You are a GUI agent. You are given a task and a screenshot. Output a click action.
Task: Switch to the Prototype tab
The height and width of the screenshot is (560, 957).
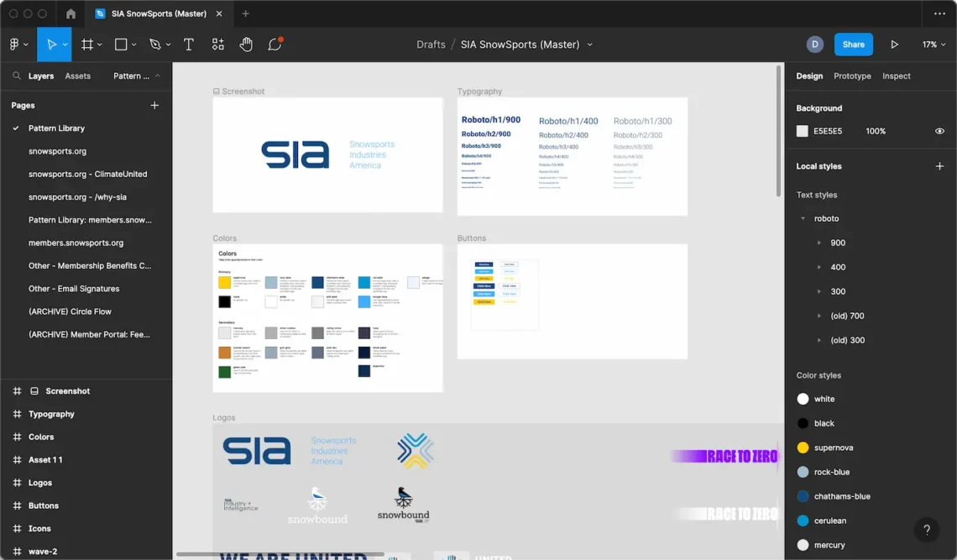tap(852, 76)
